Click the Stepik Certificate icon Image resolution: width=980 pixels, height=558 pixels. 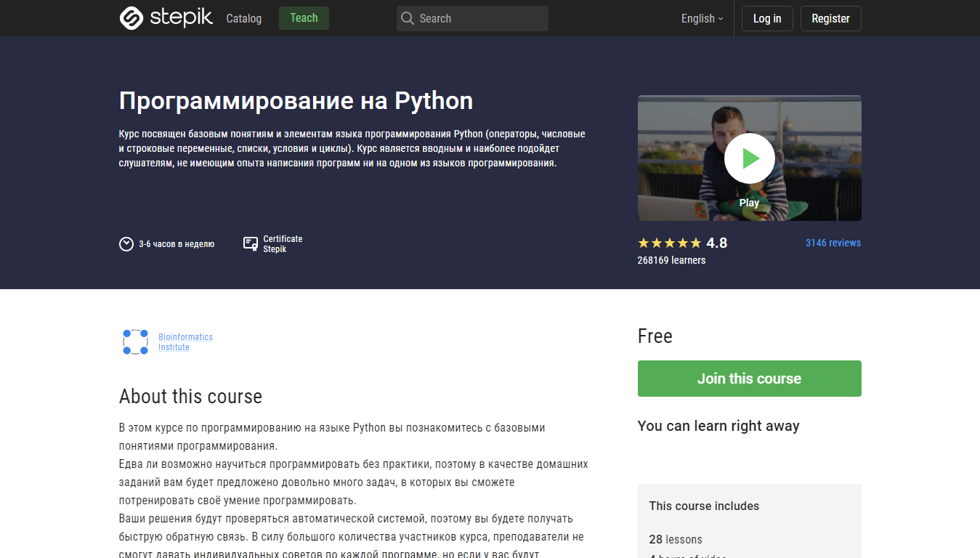click(250, 243)
